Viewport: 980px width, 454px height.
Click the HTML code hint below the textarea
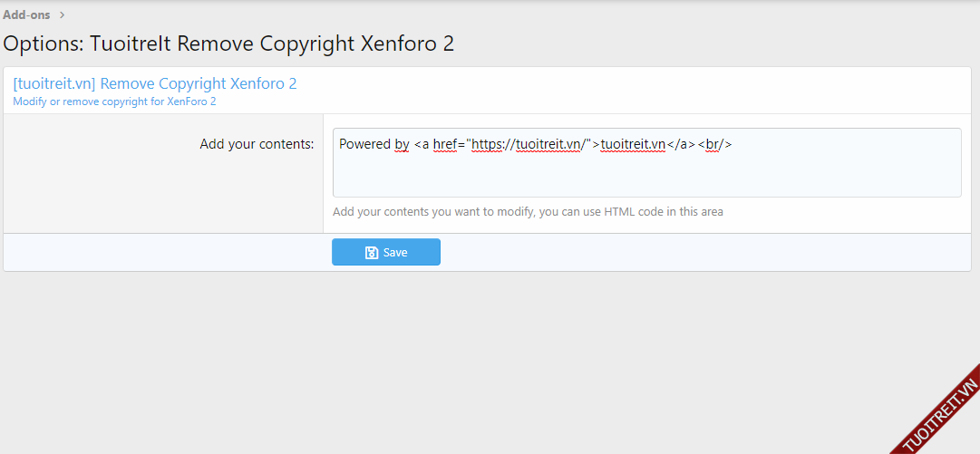[x=528, y=212]
